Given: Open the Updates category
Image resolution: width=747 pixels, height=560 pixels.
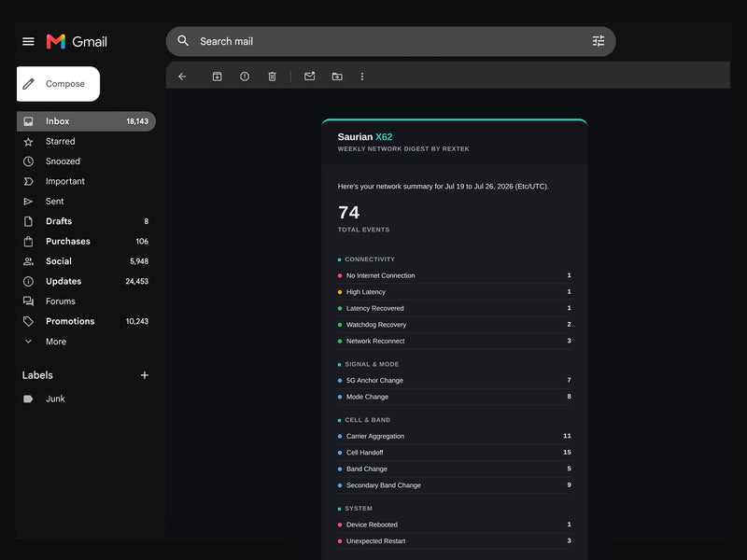Looking at the screenshot, I should pyautogui.click(x=86, y=282).
